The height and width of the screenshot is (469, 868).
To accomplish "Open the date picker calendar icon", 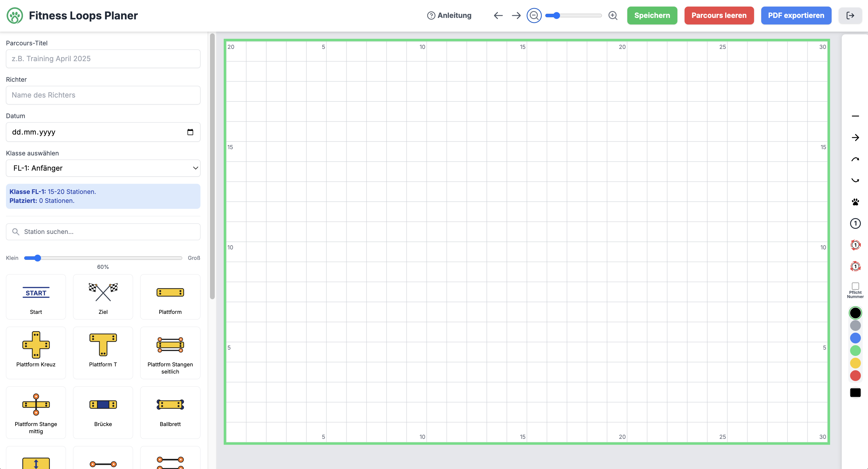I will click(190, 132).
